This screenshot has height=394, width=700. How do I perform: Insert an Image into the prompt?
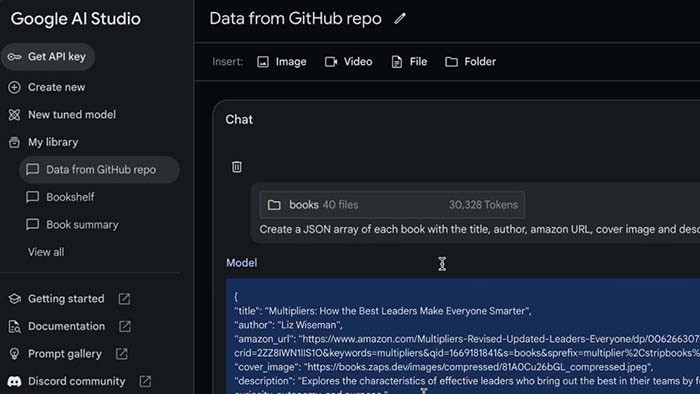[282, 62]
